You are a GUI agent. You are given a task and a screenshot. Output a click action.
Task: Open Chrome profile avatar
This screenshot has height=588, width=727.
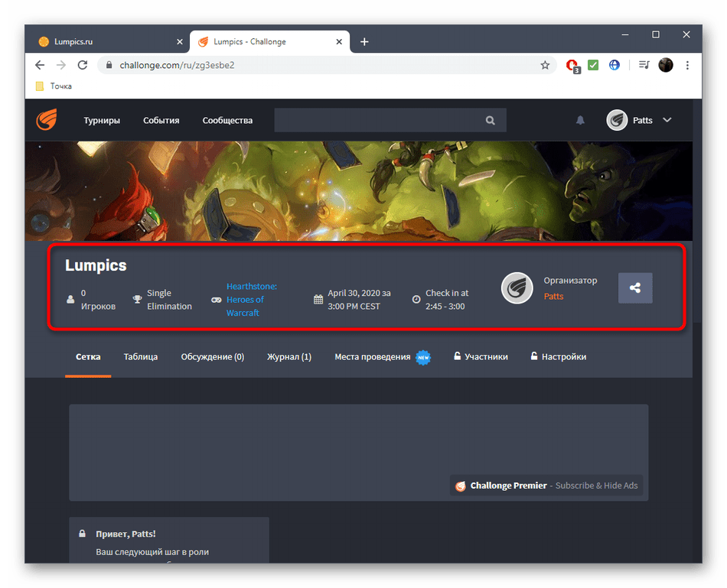click(x=666, y=65)
